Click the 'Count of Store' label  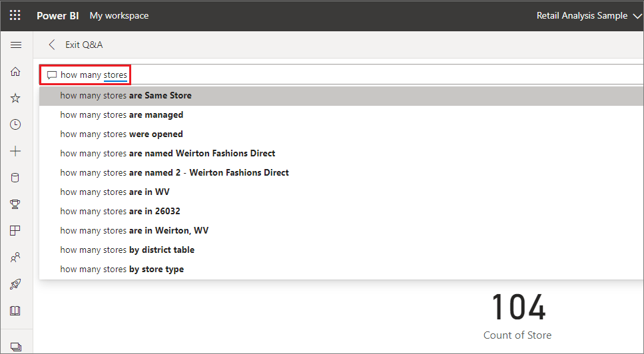pos(517,335)
